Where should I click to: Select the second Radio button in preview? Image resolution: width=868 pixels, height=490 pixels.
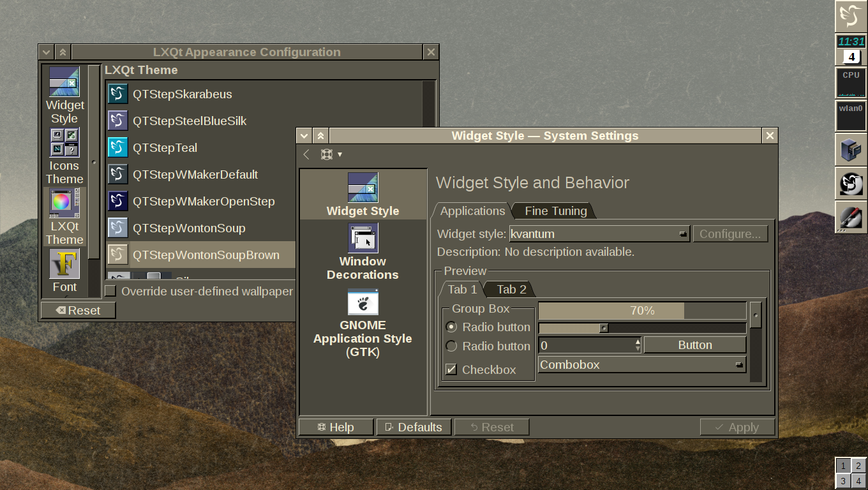click(x=451, y=346)
